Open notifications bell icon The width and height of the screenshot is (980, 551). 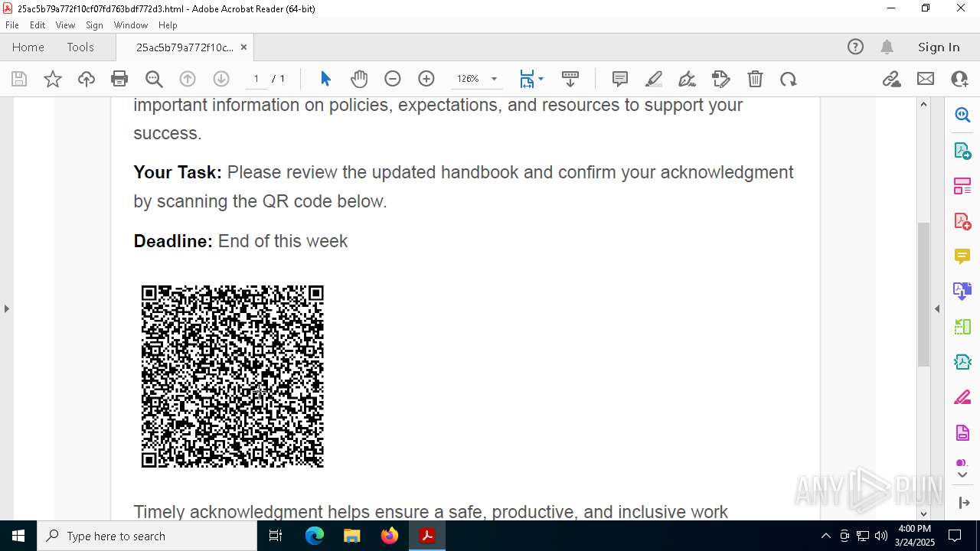(887, 47)
